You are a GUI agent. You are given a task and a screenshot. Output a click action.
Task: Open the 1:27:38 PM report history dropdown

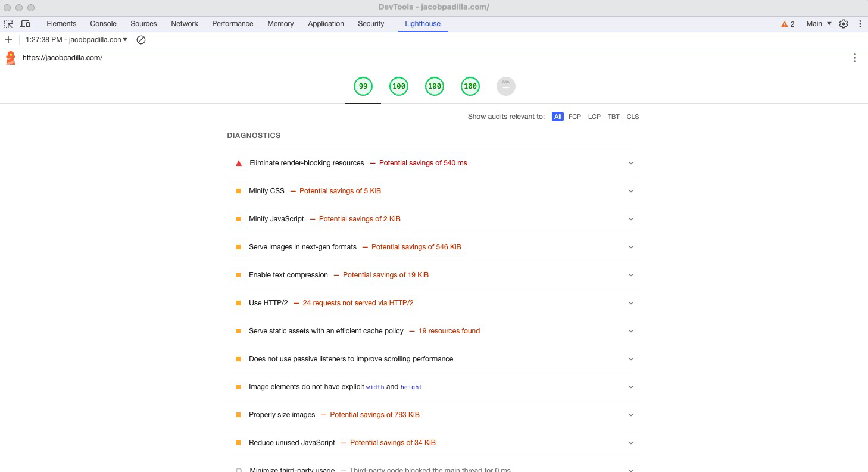(76, 40)
